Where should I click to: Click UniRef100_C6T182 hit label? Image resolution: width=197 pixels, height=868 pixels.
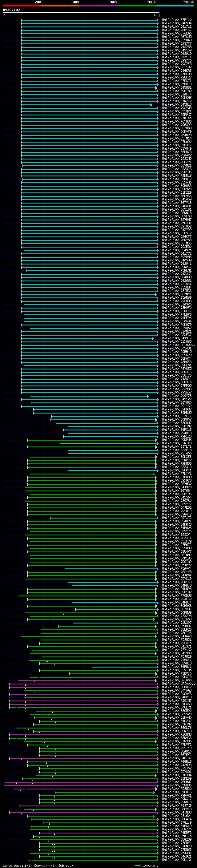176,67
